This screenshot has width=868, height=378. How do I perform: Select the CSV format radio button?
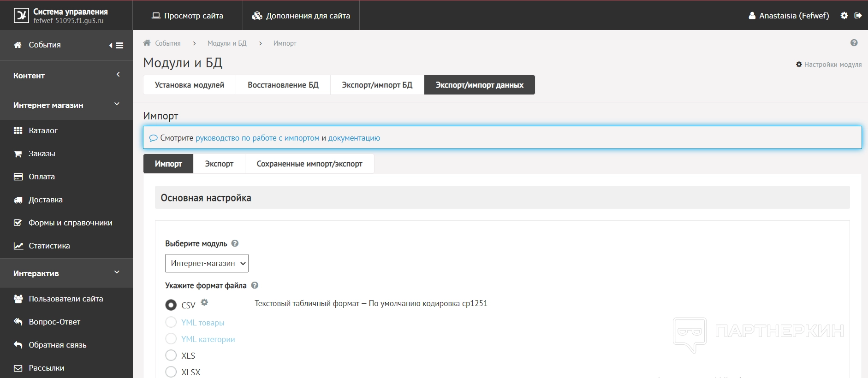pyautogui.click(x=171, y=305)
